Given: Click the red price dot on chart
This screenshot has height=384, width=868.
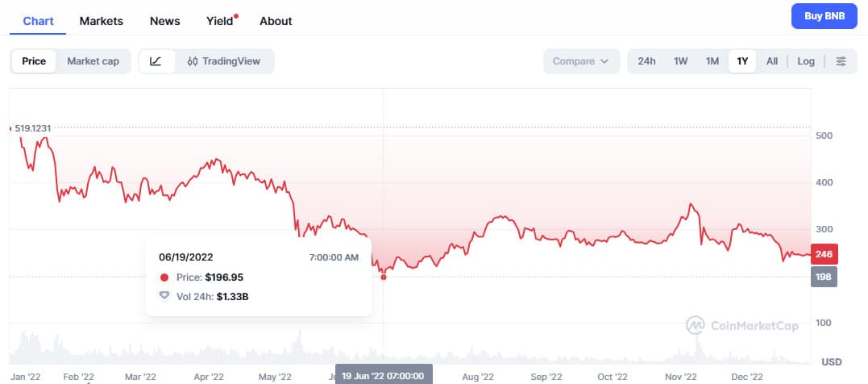Looking at the screenshot, I should pos(384,277).
